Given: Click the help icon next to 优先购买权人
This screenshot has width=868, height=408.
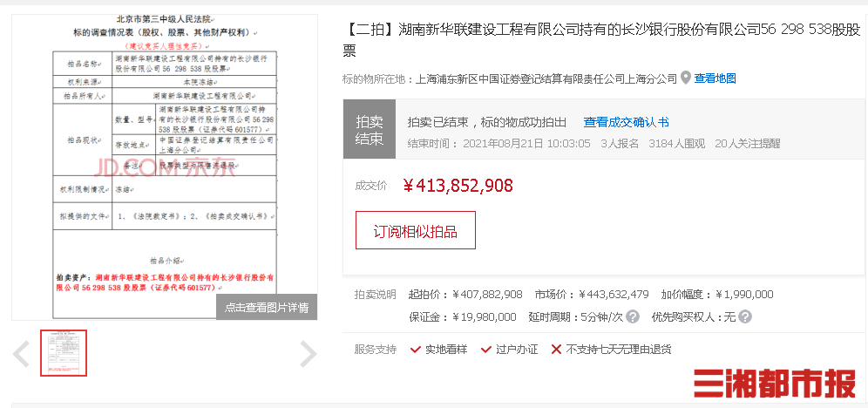Looking at the screenshot, I should point(745,317).
